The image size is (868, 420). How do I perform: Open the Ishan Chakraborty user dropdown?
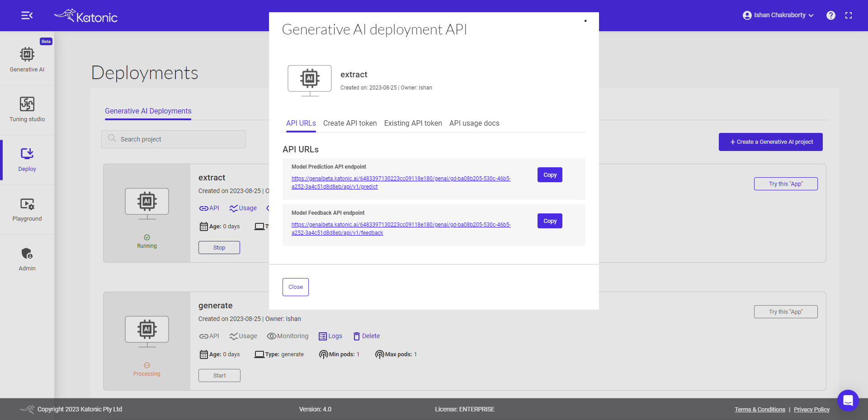(x=778, y=15)
